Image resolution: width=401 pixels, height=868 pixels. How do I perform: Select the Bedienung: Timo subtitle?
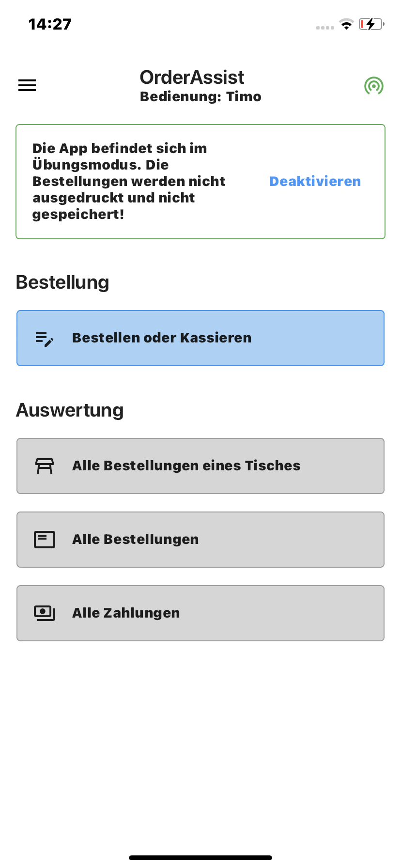coord(200,97)
